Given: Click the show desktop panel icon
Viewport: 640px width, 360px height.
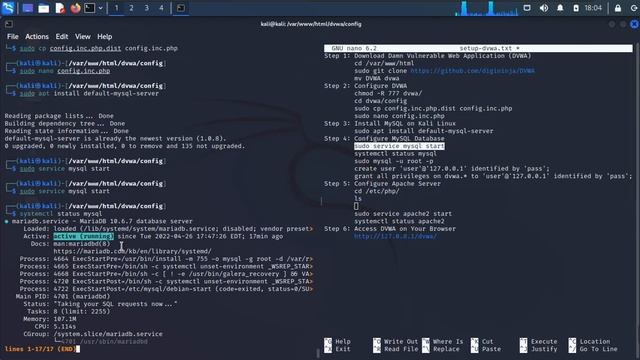Looking at the screenshot, I should pyautogui.click(x=28, y=8).
